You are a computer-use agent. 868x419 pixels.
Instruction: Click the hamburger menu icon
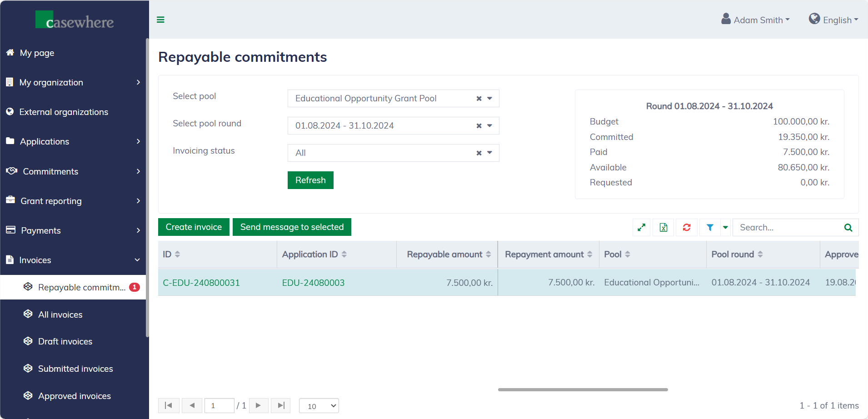pos(160,20)
